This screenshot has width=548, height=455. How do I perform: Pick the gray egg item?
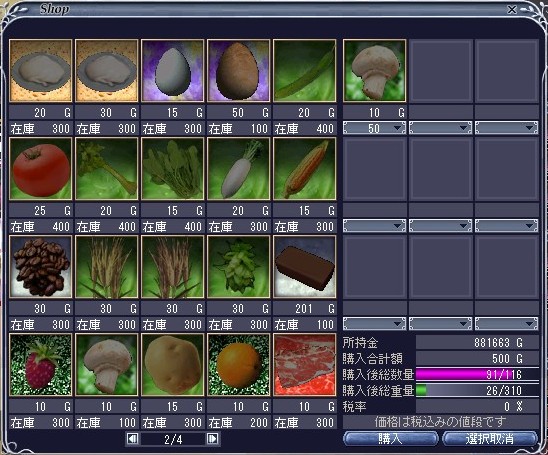[x=173, y=71]
